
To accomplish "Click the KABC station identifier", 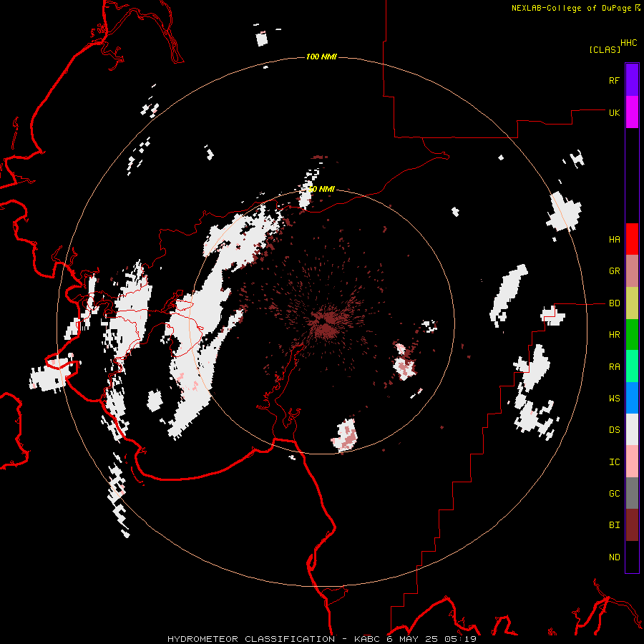I will tap(368, 639).
